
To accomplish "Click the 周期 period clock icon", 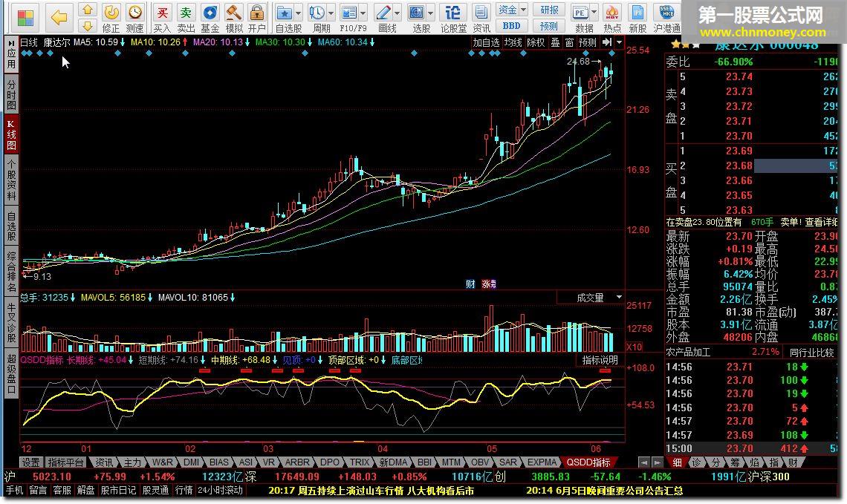I will (x=318, y=18).
